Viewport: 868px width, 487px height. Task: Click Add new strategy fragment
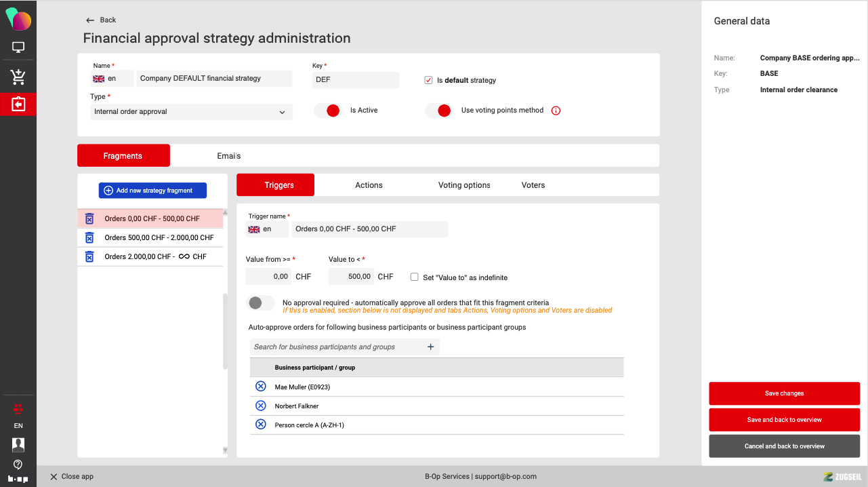152,191
